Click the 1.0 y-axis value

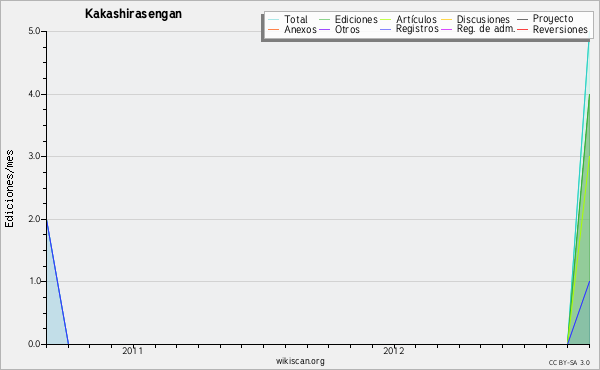34,281
